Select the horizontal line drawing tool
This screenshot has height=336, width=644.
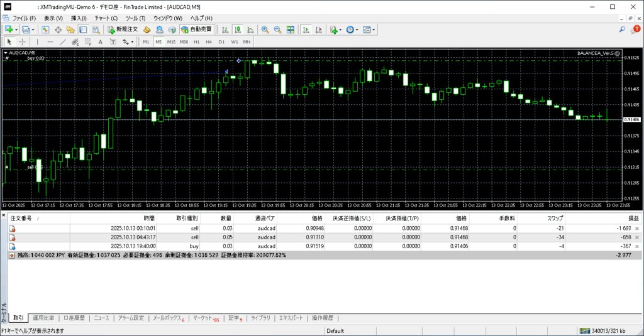pyautogui.click(x=50, y=42)
